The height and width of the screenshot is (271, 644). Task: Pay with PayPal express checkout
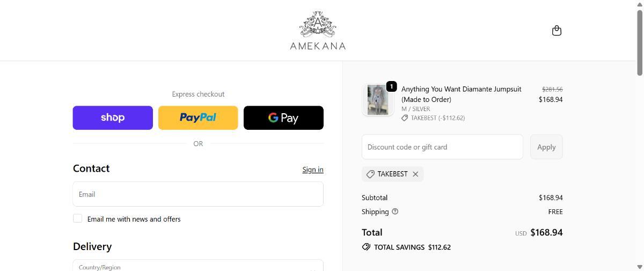pos(198,118)
